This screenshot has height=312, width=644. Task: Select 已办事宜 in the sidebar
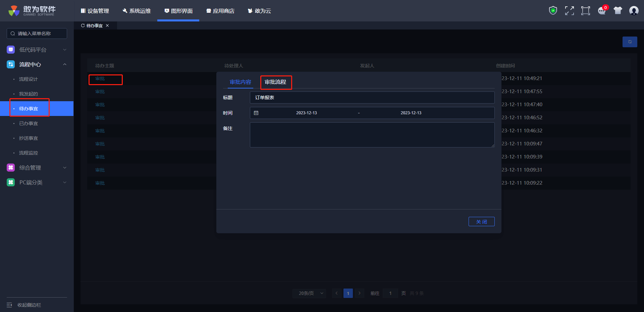[x=29, y=123]
